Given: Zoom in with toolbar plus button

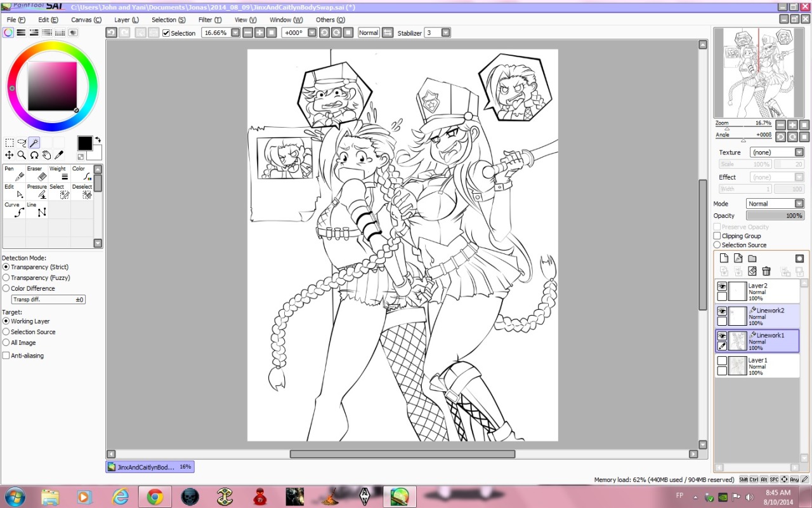Looking at the screenshot, I should 259,32.
